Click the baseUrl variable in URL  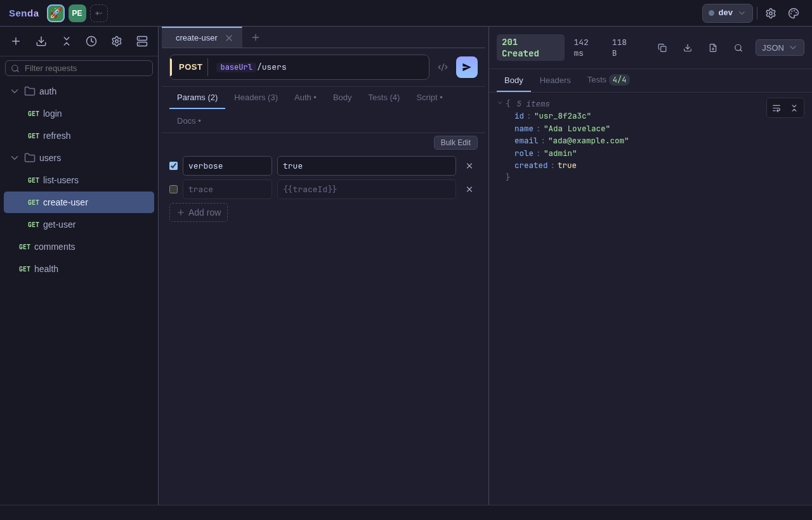(237, 67)
